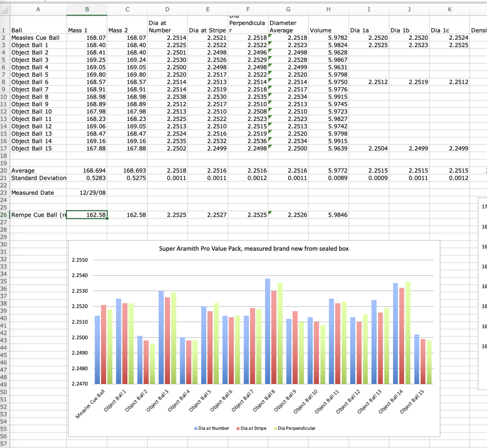This screenshot has width=487, height=448.
Task: Select the Measured Date cell showing 12/29/08
Action: (x=87, y=193)
